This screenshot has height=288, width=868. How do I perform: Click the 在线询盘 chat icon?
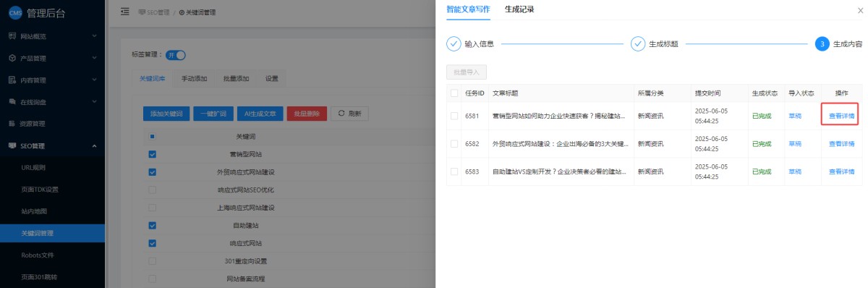tap(12, 101)
